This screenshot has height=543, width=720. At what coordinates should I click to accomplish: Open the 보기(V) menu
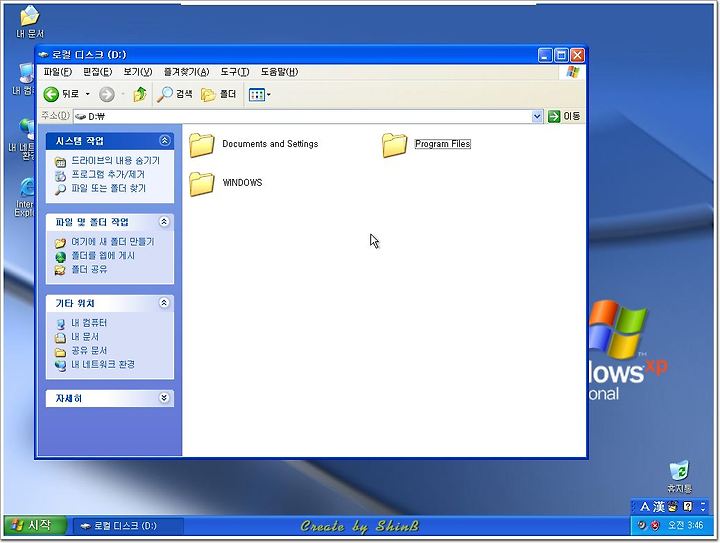pos(138,72)
